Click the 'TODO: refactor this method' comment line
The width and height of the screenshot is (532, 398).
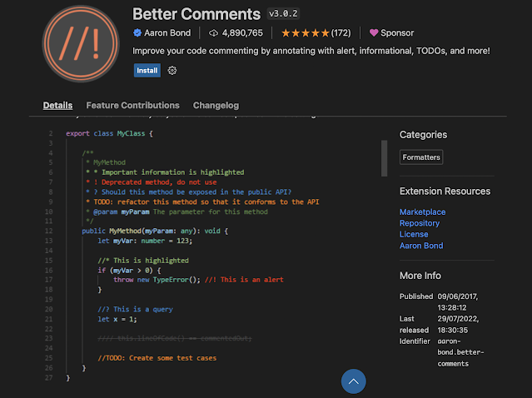pos(203,201)
